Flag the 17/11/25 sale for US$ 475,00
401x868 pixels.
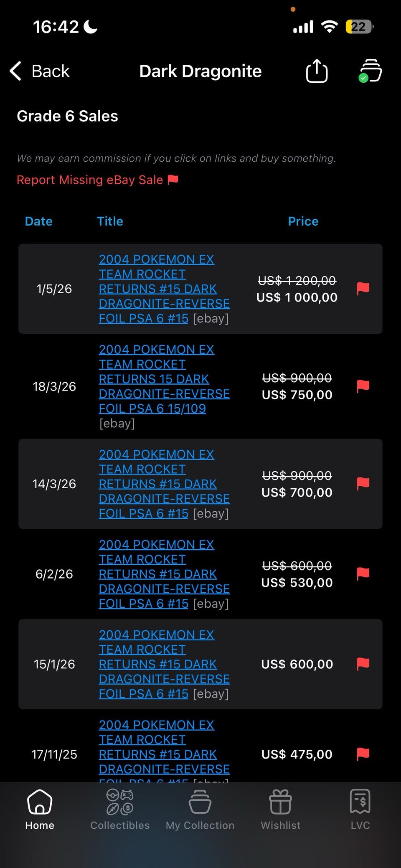pyautogui.click(x=363, y=754)
